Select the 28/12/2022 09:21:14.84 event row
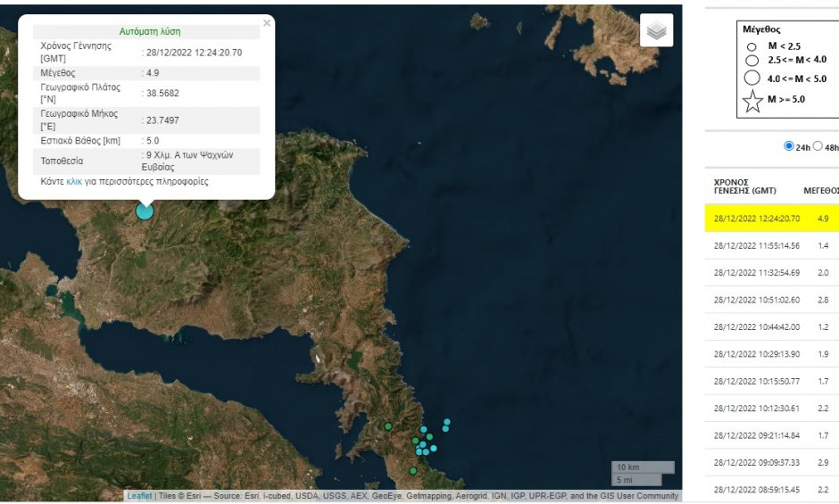 pos(771,435)
